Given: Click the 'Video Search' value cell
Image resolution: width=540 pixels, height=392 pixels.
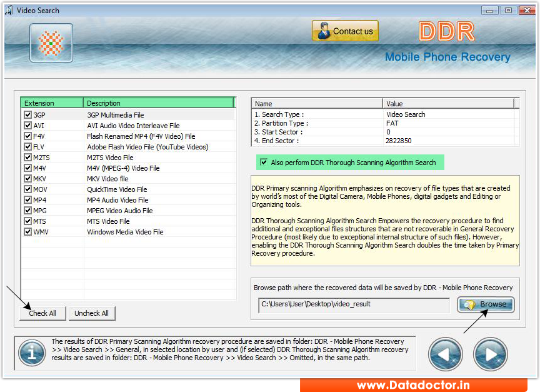Looking at the screenshot, I should coord(406,114).
